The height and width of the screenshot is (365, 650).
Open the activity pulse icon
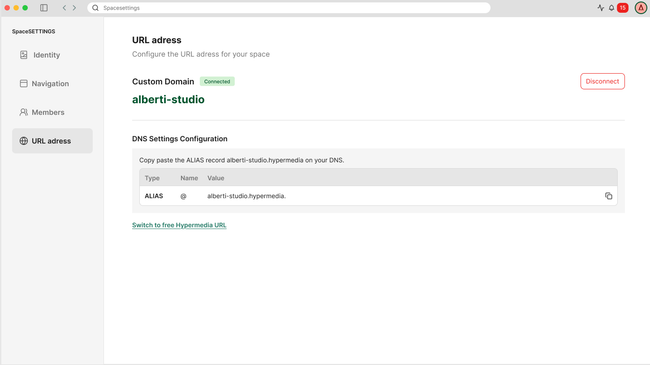[x=601, y=8]
